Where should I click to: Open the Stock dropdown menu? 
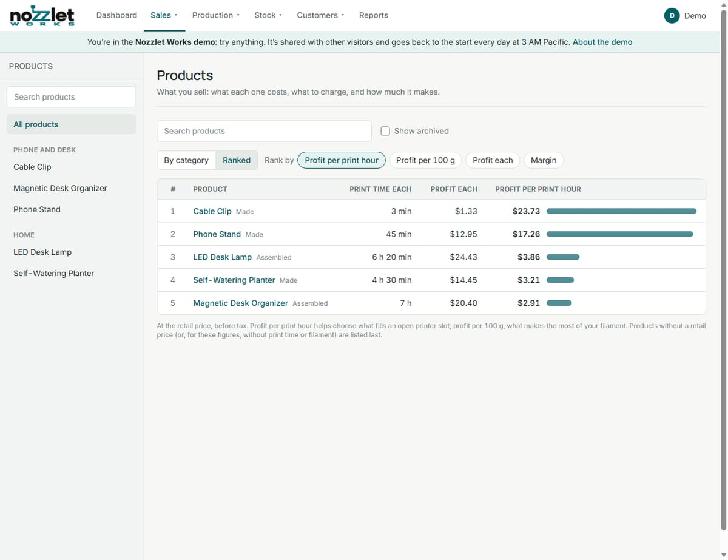pyautogui.click(x=268, y=15)
